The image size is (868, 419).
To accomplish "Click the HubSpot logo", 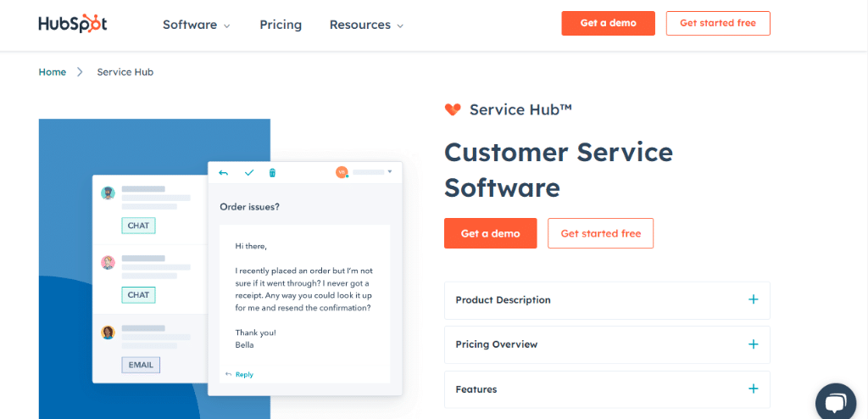I will point(73,24).
